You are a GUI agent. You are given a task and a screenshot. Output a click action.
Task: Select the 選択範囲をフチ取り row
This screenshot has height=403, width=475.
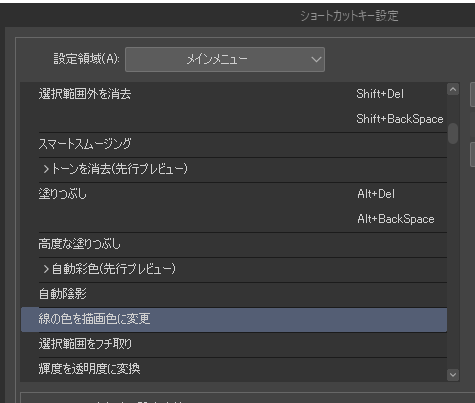point(234,345)
